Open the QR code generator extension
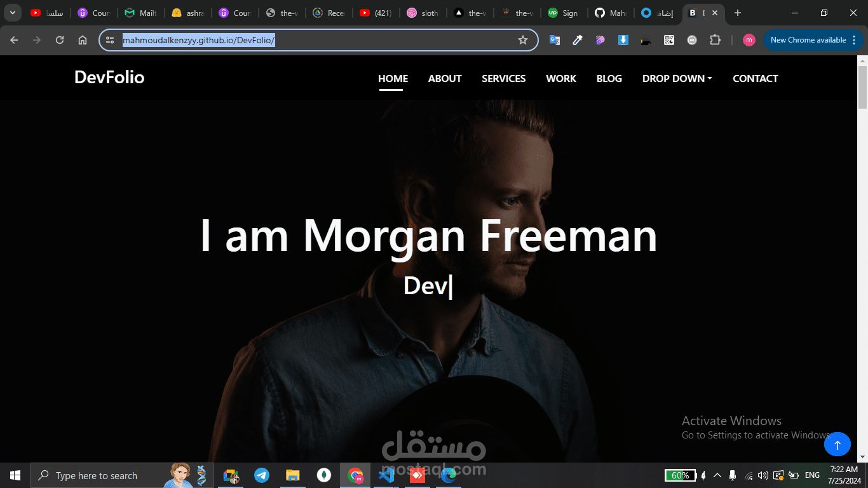The height and width of the screenshot is (488, 868). (x=669, y=40)
